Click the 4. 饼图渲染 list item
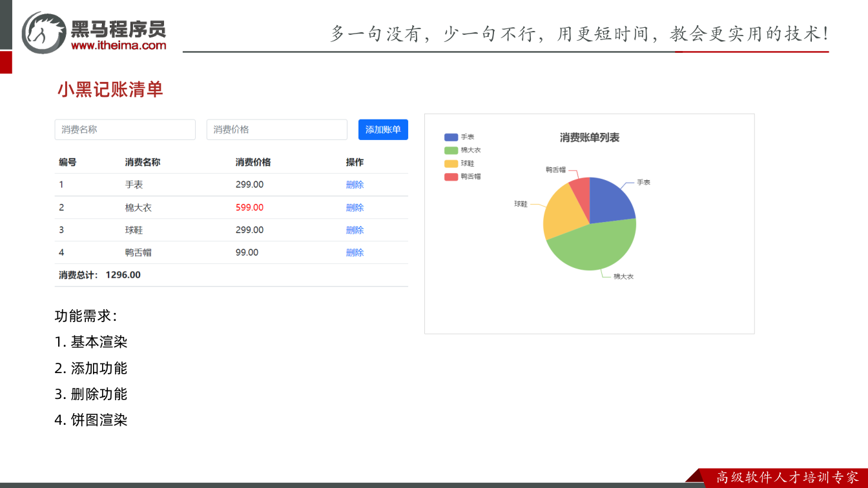The width and height of the screenshot is (868, 488). pyautogui.click(x=91, y=420)
